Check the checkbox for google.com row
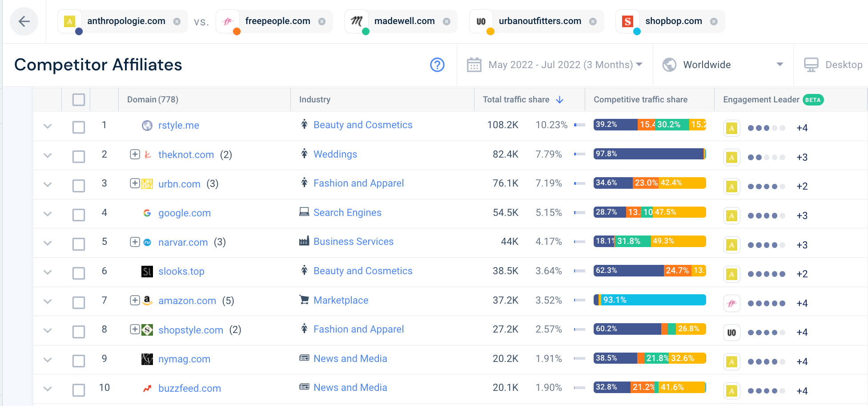This screenshot has width=868, height=406. [x=78, y=215]
